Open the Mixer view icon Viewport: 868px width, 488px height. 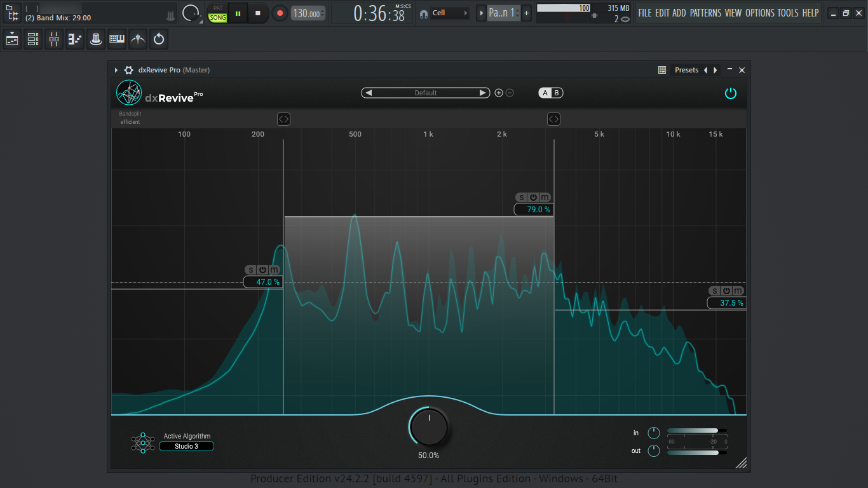pyautogui.click(x=54, y=39)
